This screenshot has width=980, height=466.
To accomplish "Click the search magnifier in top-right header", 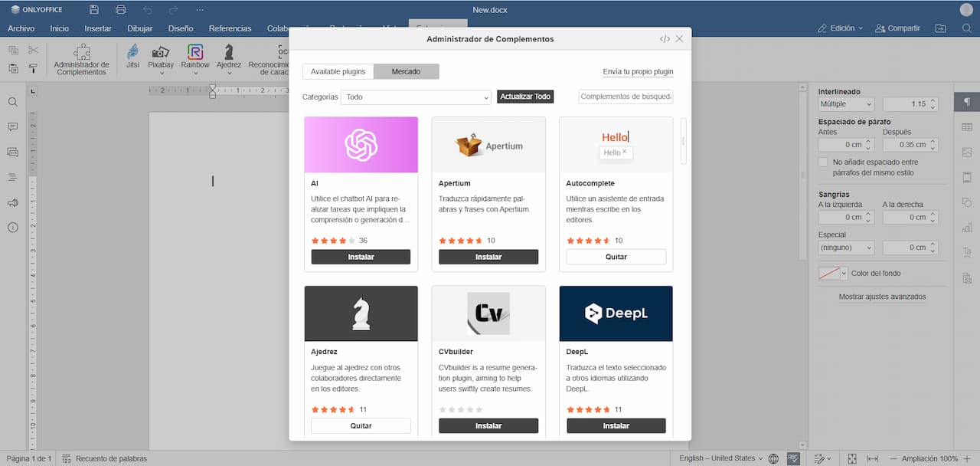I will (x=967, y=28).
